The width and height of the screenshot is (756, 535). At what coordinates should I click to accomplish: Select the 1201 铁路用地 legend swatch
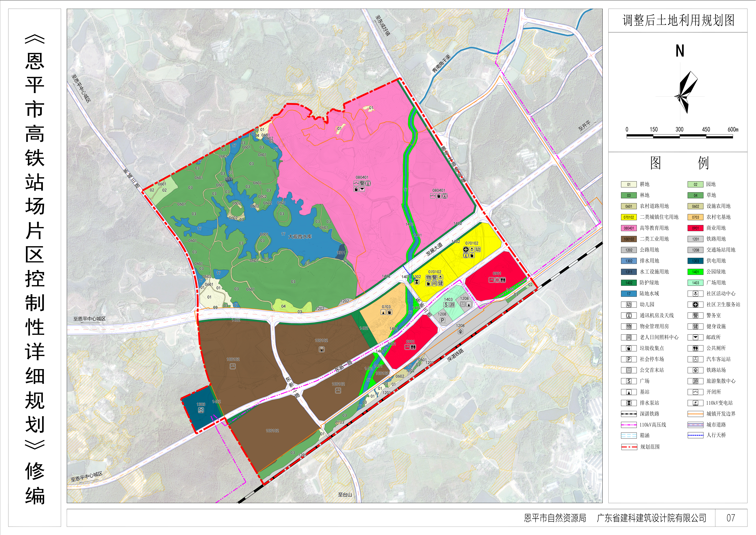click(x=695, y=239)
